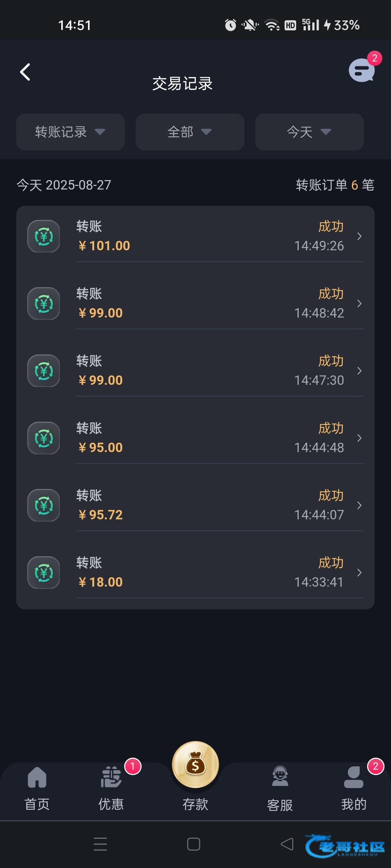This screenshot has height=868, width=391.
Task: Open the ¥95.00 transfer record
Action: [x=195, y=438]
